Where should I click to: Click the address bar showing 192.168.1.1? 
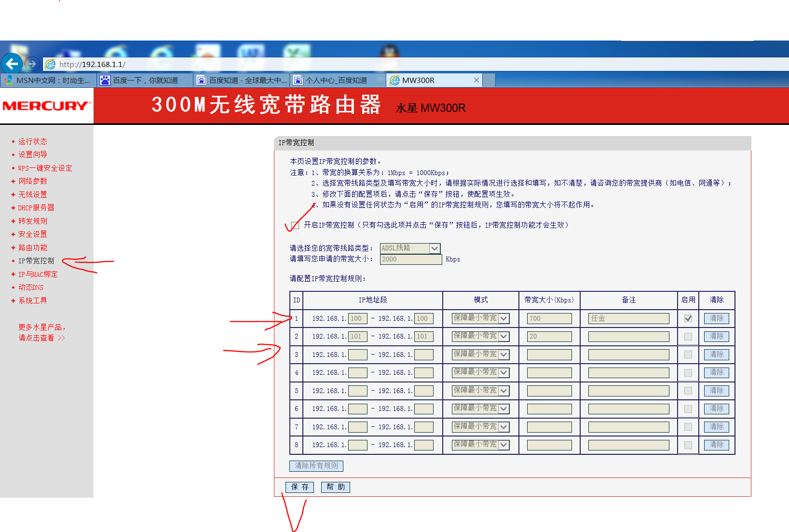click(x=415, y=64)
